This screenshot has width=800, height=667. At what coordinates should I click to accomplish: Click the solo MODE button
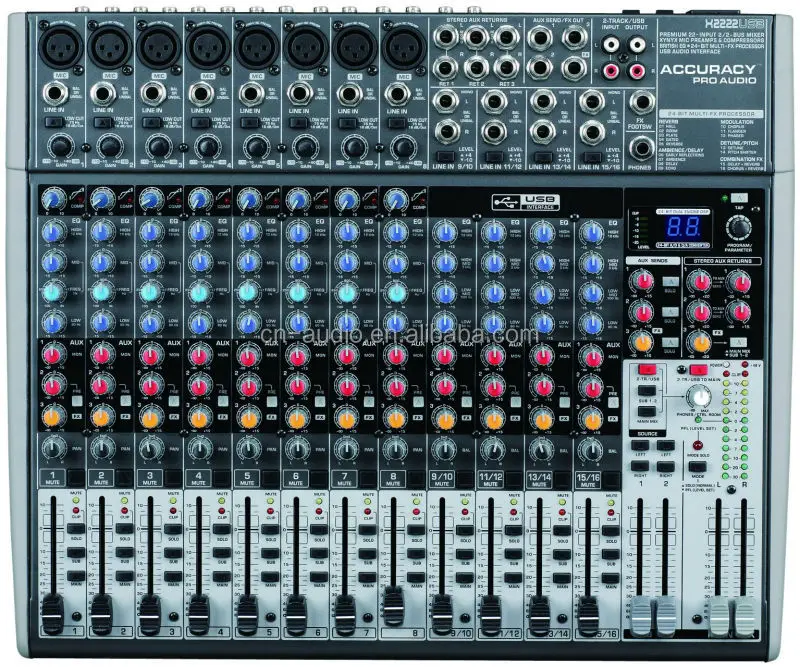click(697, 466)
